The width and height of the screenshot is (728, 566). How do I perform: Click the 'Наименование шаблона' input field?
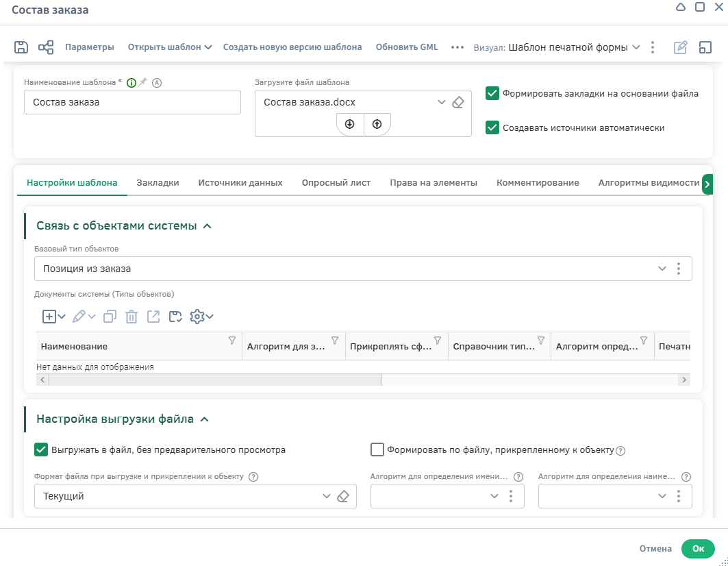point(132,102)
